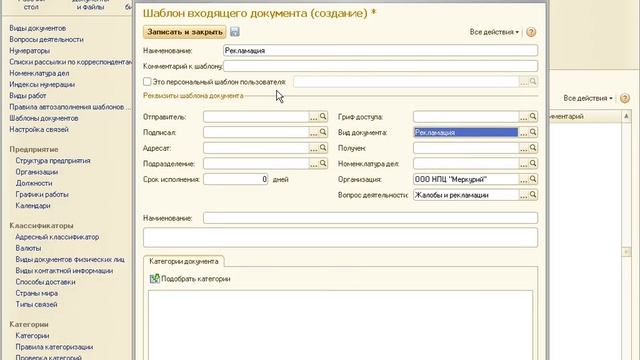The width and height of the screenshot is (640, 360).
Task: Open Способы доставки in sidebar
Action: coord(45,282)
